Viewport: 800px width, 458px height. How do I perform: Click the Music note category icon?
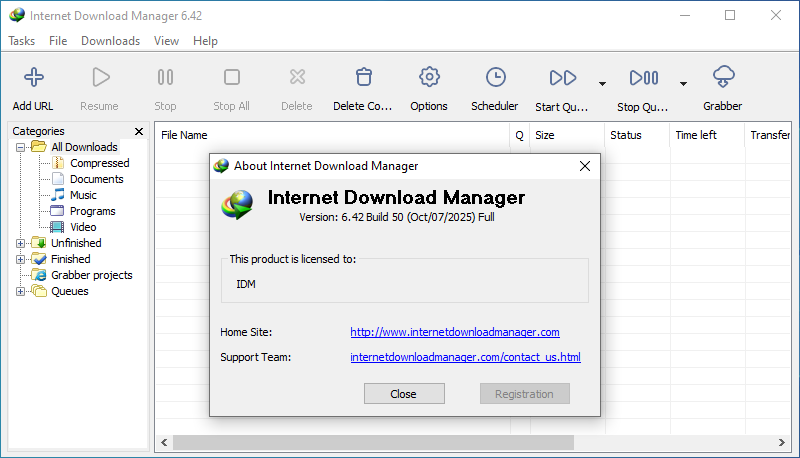coord(58,195)
